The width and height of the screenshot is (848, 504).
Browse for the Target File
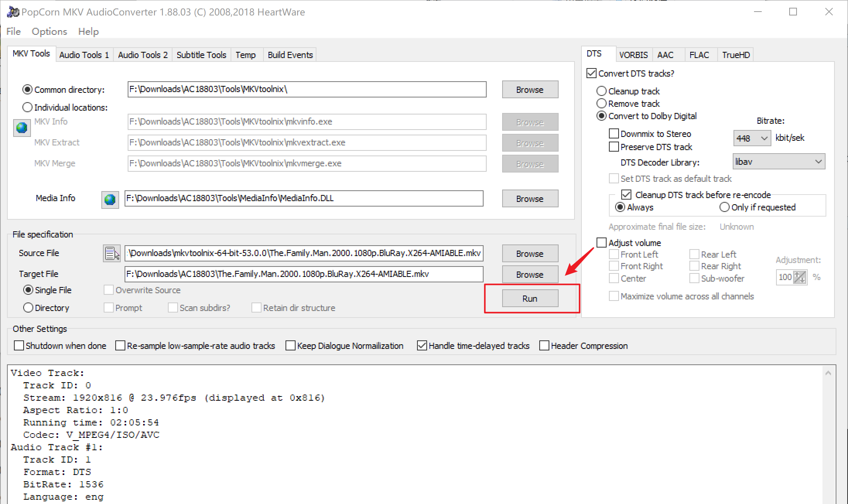tap(530, 275)
